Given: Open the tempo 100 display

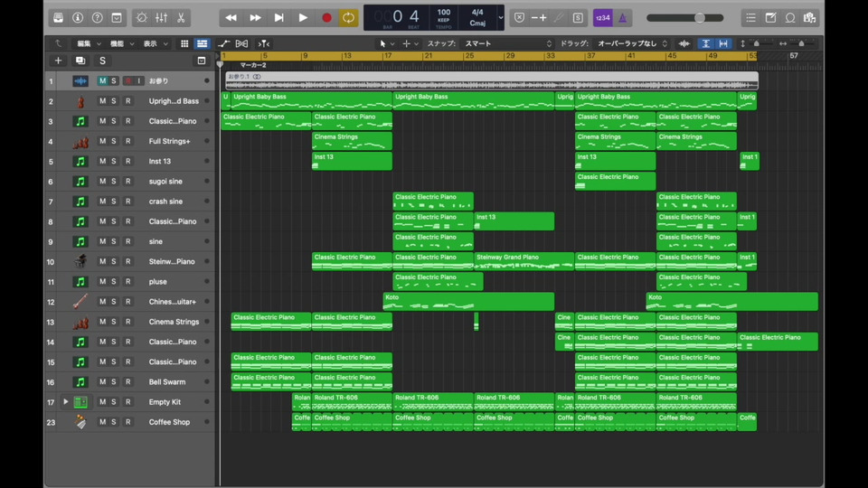Looking at the screenshot, I should (x=443, y=18).
